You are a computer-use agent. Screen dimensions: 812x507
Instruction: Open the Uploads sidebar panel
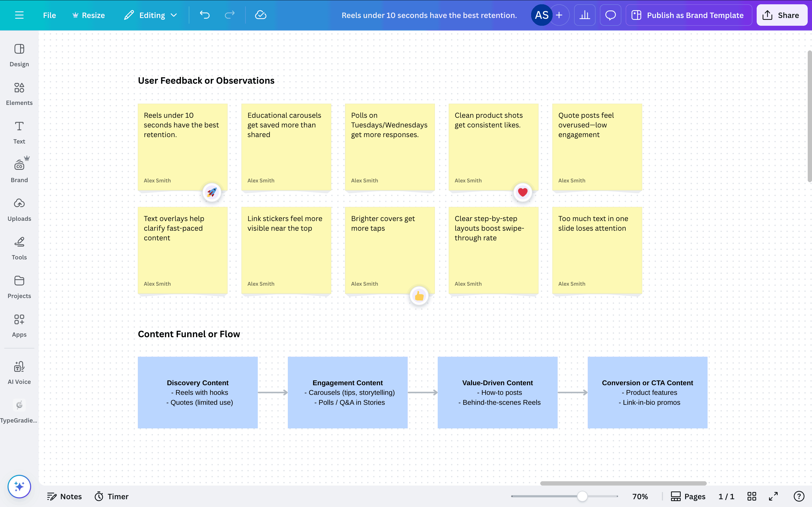pyautogui.click(x=19, y=210)
